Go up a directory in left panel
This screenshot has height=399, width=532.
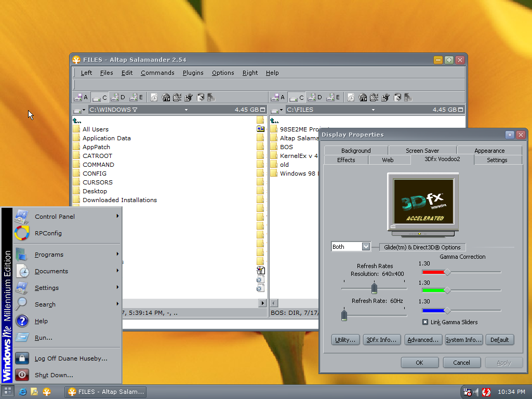point(77,121)
